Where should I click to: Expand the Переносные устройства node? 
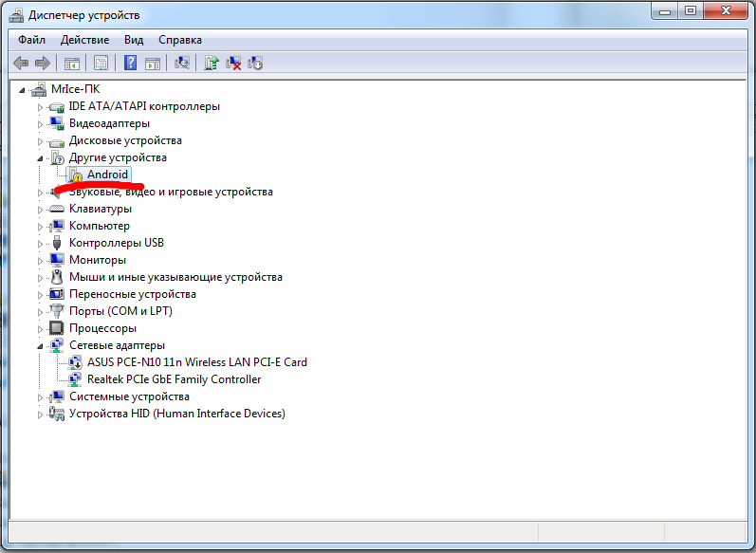(40, 295)
